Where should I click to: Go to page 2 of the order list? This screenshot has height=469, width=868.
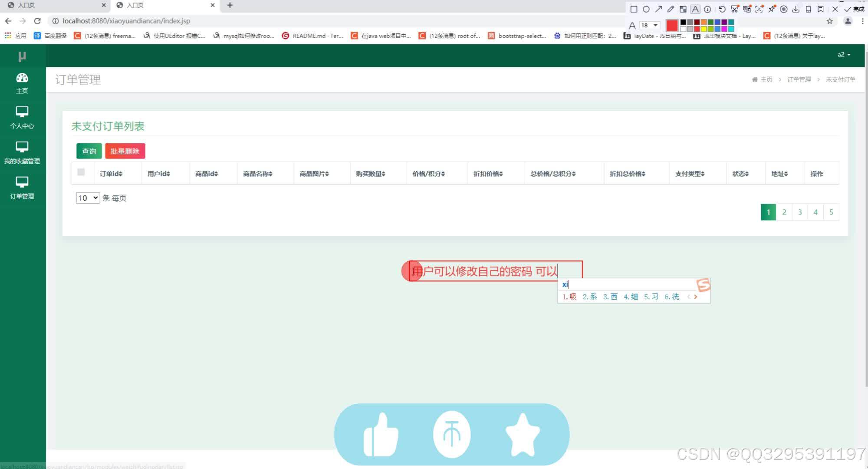tap(784, 212)
